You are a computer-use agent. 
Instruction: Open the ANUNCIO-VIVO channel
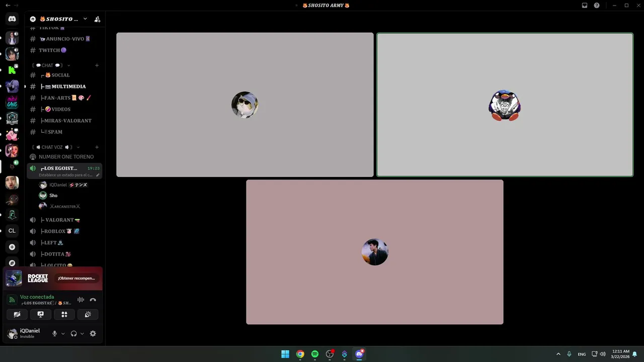pos(64,39)
